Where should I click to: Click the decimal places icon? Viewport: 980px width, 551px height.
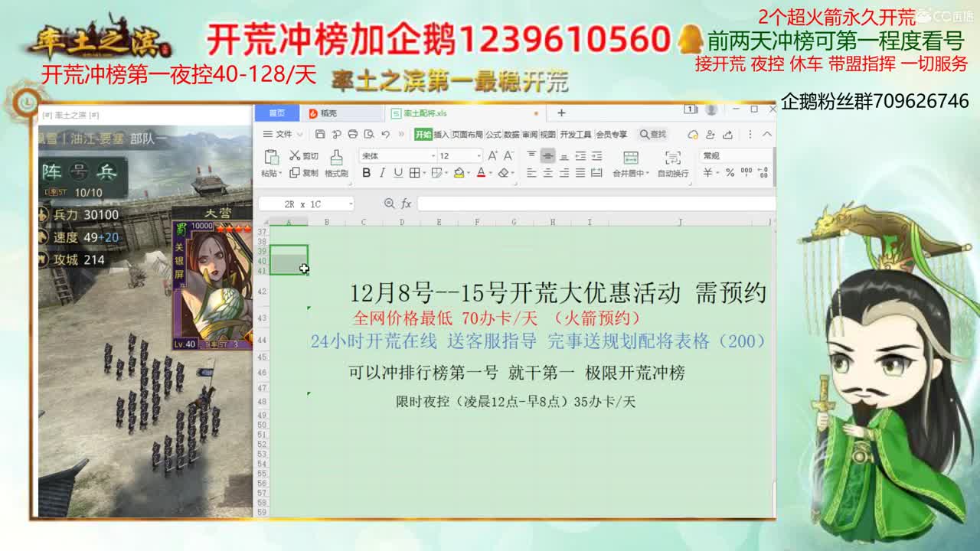coord(763,173)
